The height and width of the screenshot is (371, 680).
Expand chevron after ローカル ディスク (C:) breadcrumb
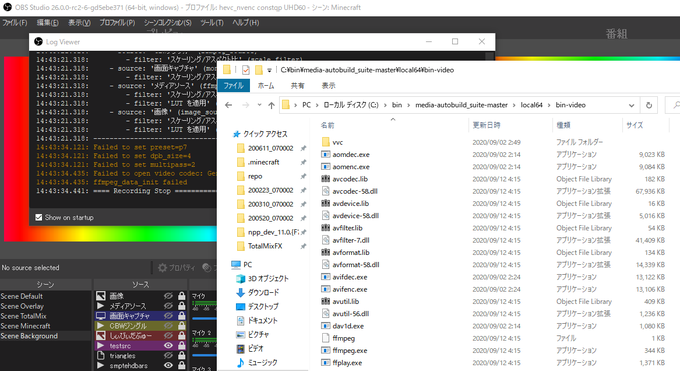click(385, 105)
